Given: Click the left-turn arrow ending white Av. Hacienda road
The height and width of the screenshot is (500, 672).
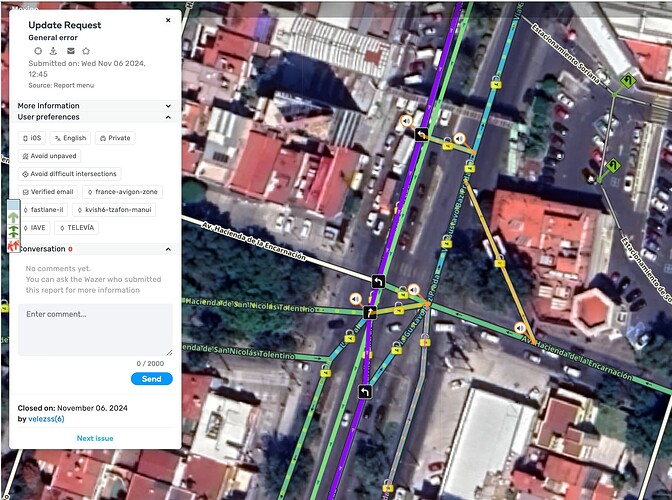Looking at the screenshot, I should pyautogui.click(x=378, y=281).
